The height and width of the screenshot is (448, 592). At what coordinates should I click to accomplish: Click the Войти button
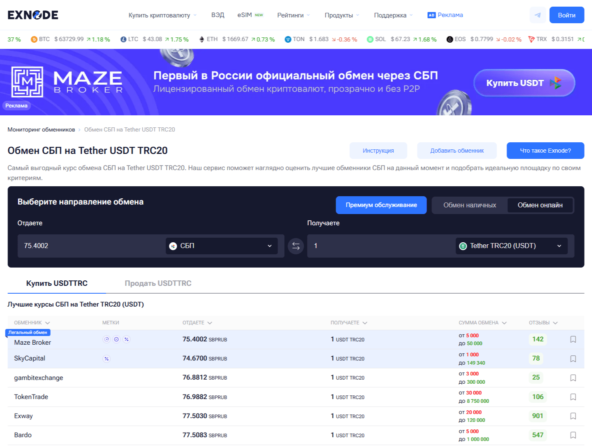[567, 15]
